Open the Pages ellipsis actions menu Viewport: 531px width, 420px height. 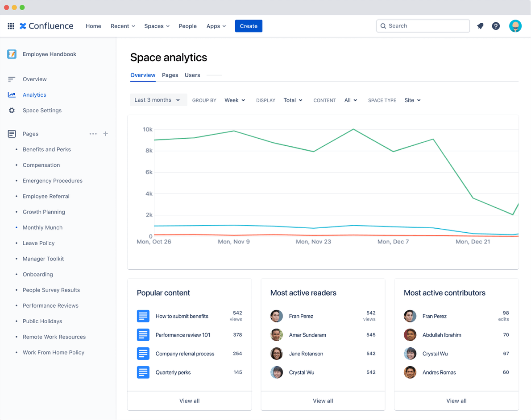pos(93,133)
